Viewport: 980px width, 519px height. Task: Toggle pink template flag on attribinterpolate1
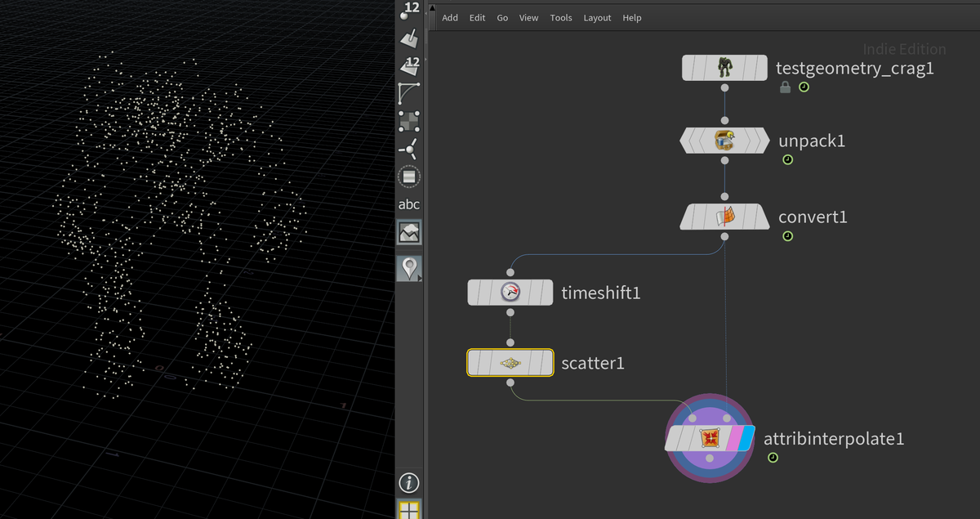point(736,439)
